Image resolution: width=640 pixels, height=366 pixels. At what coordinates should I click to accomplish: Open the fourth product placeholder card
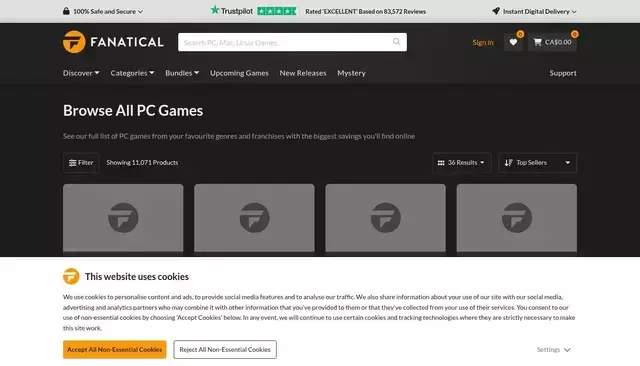pyautogui.click(x=517, y=220)
